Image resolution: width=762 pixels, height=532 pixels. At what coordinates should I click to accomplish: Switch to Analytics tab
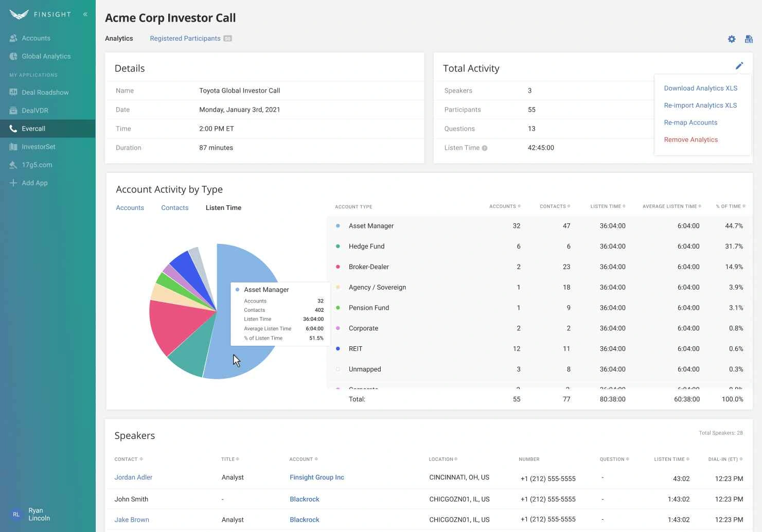coord(119,39)
